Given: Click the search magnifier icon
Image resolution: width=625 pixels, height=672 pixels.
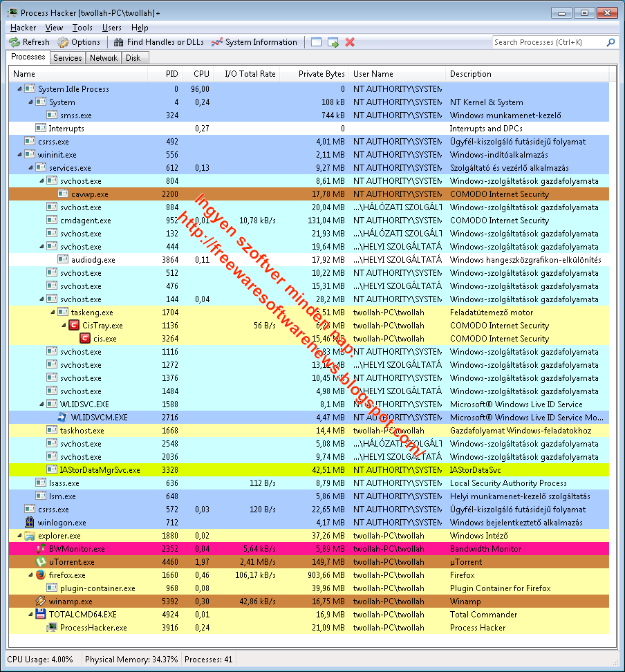Looking at the screenshot, I should point(611,42).
